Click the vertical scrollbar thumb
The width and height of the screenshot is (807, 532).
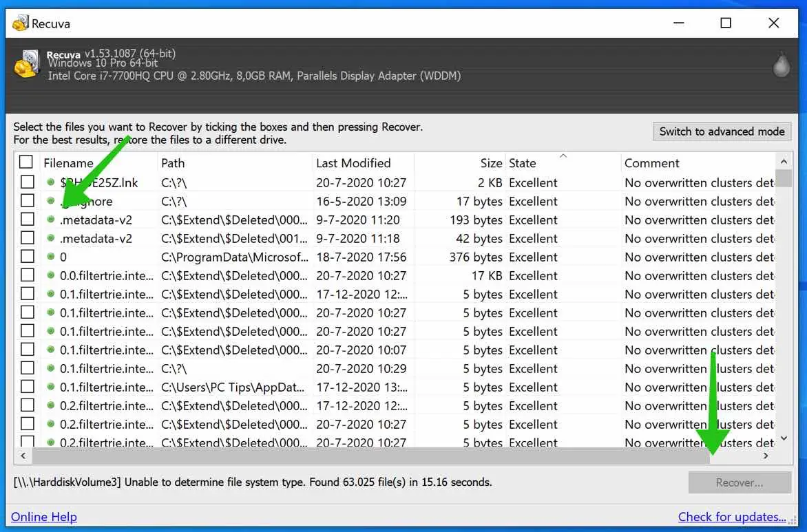pyautogui.click(x=784, y=178)
